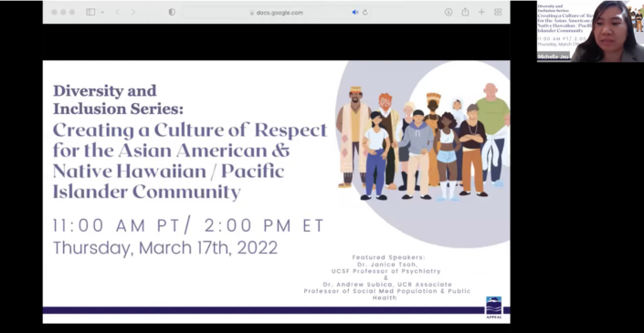Mute tab audio using the speaker icon
Screen dimensions: 644x333
tap(354, 12)
